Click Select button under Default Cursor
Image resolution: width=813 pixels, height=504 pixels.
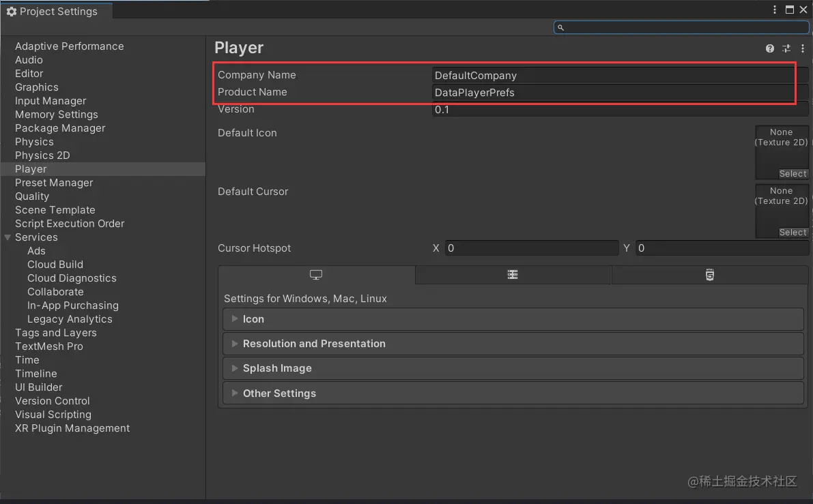(793, 232)
